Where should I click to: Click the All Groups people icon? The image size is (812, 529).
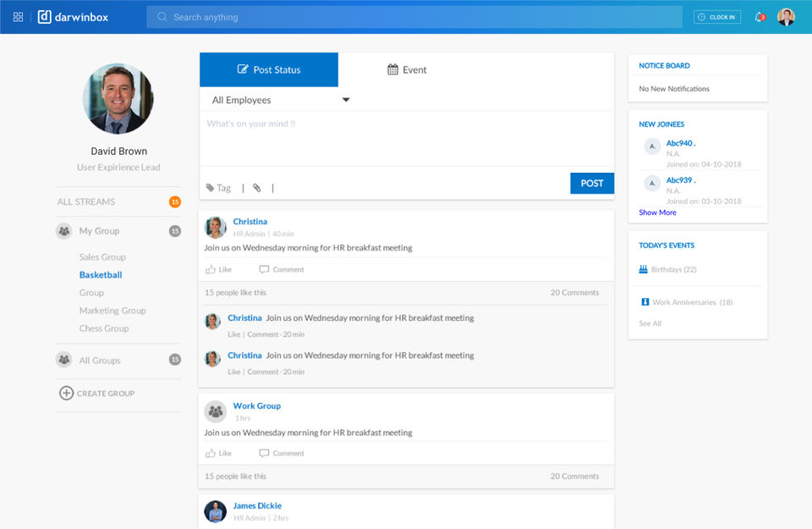(64, 360)
